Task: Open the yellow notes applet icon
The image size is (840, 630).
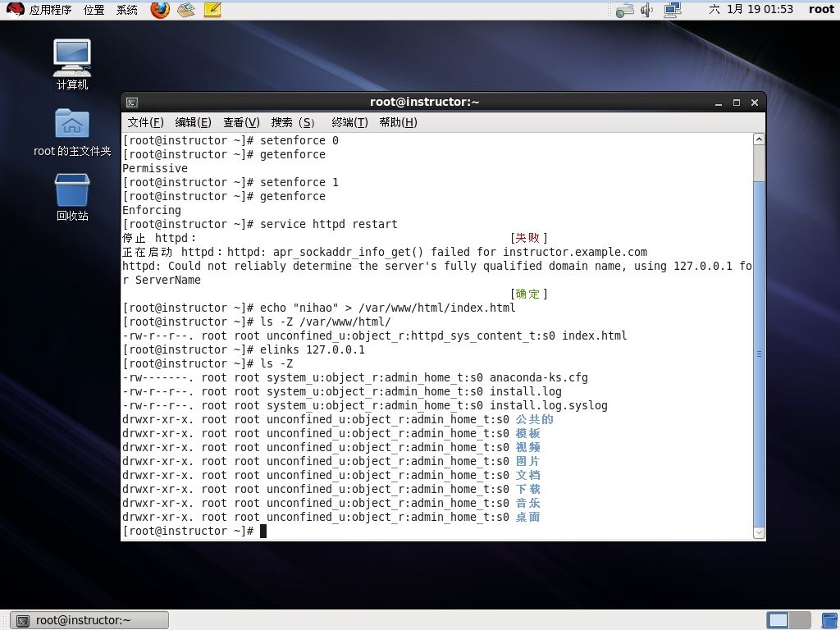Action: [x=212, y=10]
